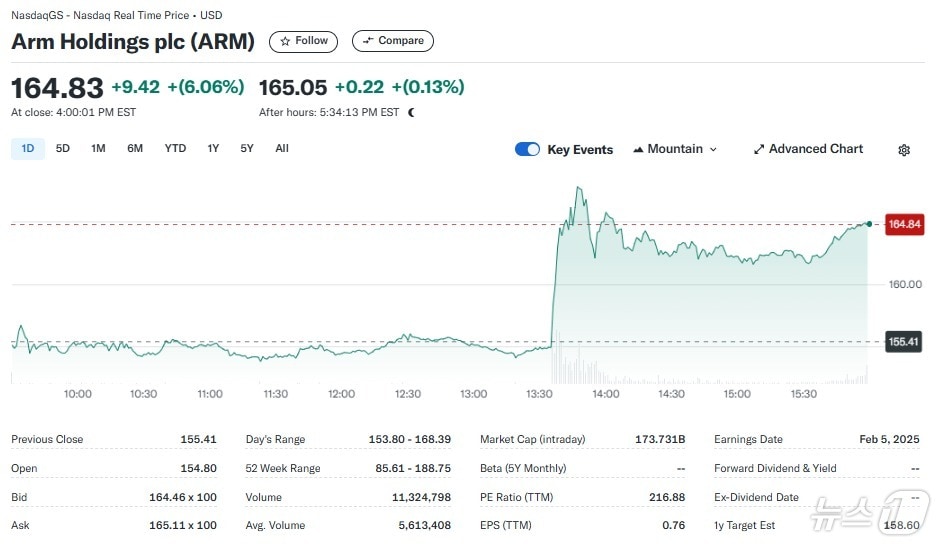Show All time range

pos(282,149)
